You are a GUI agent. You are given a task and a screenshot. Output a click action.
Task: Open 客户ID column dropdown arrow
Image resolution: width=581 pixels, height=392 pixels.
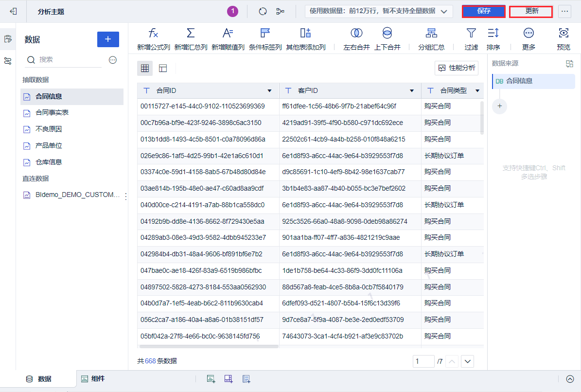click(x=412, y=91)
